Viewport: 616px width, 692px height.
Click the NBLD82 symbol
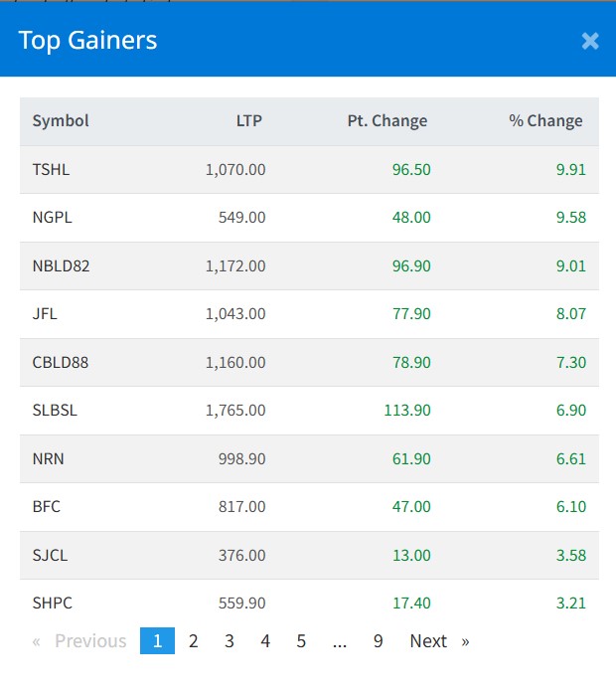(61, 266)
